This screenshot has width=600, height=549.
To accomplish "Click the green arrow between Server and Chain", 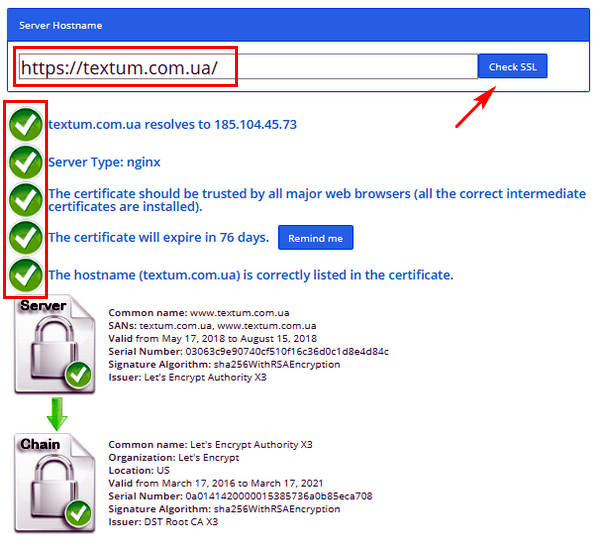I will tap(57, 414).
